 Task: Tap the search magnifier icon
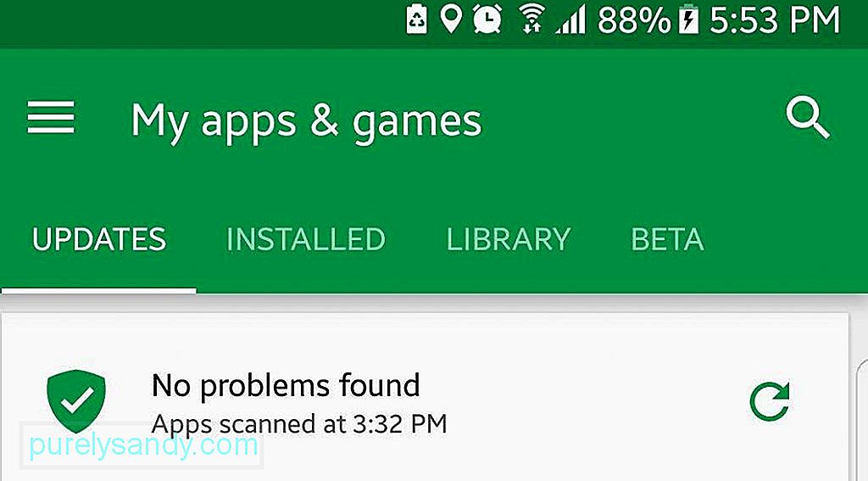(808, 118)
